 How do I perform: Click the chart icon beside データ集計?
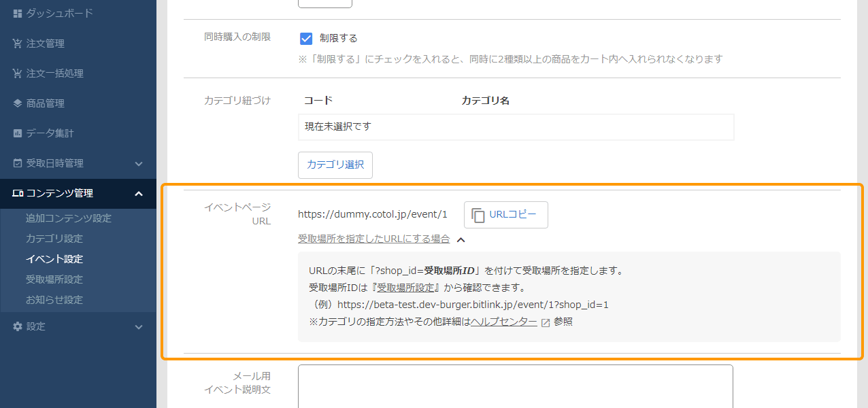(x=18, y=133)
